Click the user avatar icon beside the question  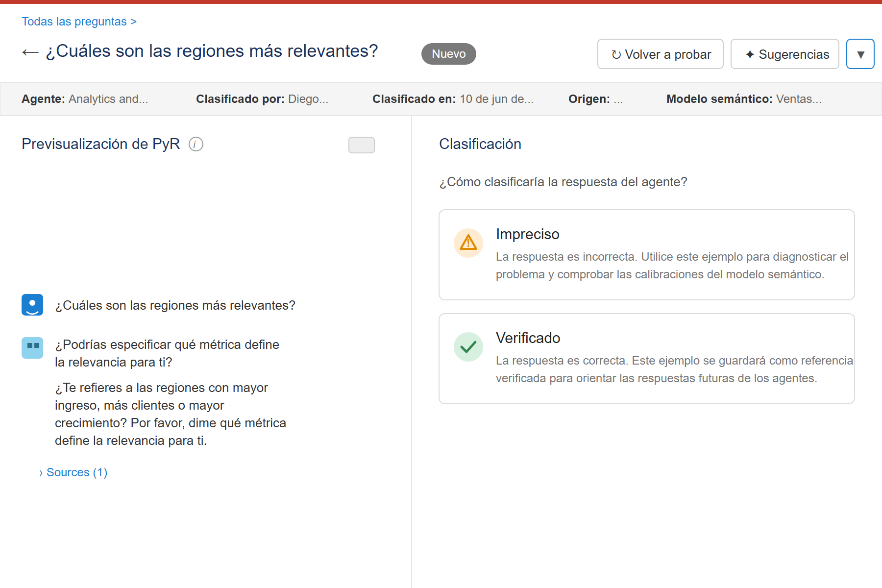point(32,305)
